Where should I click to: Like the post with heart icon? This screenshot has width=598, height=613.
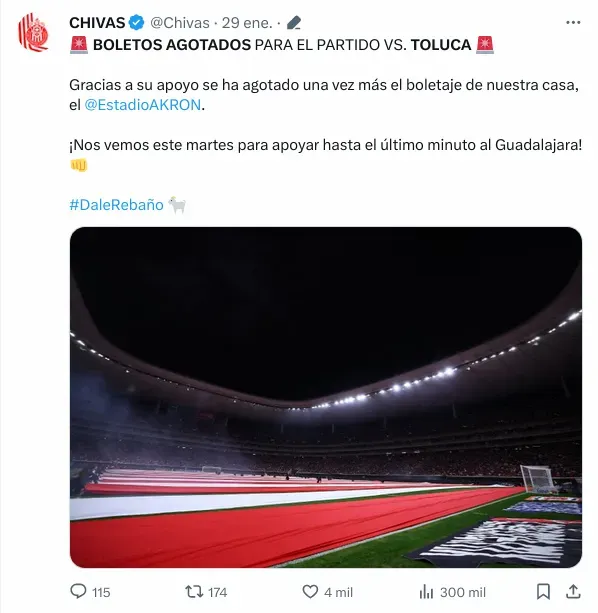pos(310,591)
